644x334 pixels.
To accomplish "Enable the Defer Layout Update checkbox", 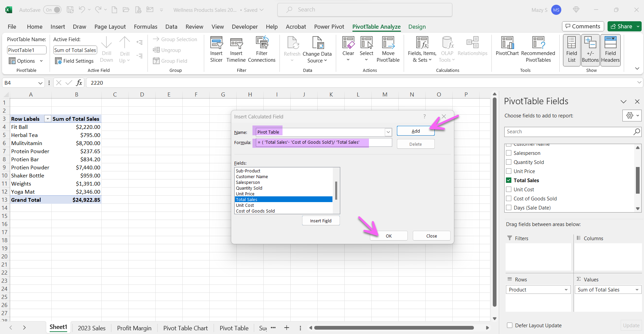I will tap(509, 325).
